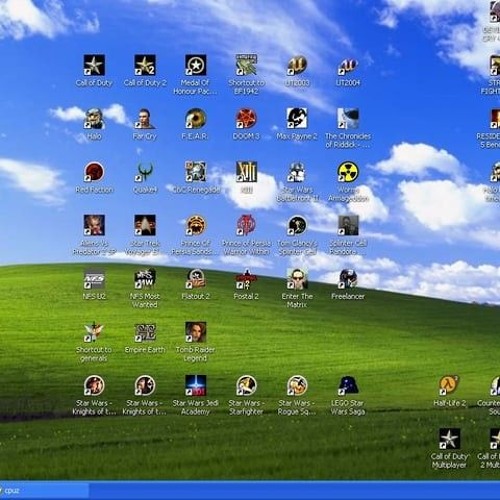Viewport: 500px width, 500px height.
Task: Click the Prince Of Persia Sands icon
Action: (x=196, y=225)
